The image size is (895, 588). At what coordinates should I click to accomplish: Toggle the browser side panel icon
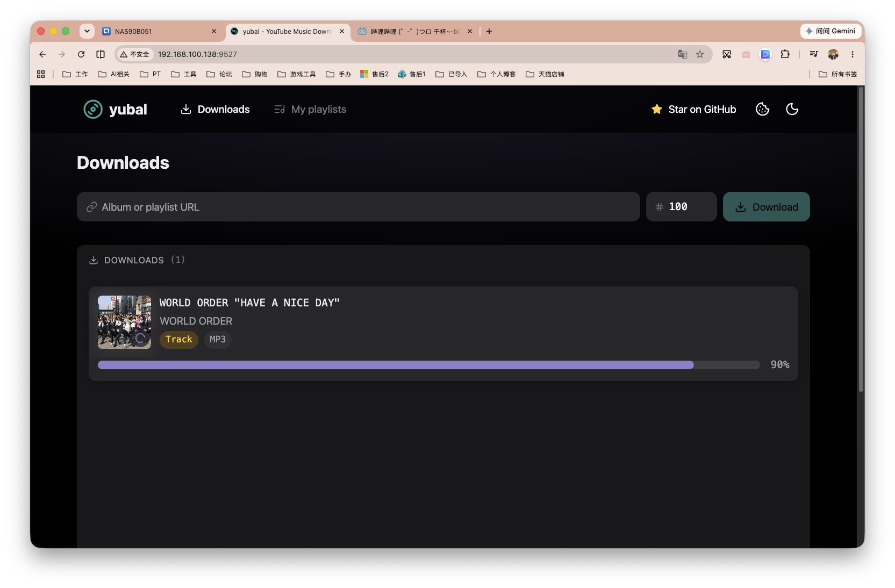101,54
